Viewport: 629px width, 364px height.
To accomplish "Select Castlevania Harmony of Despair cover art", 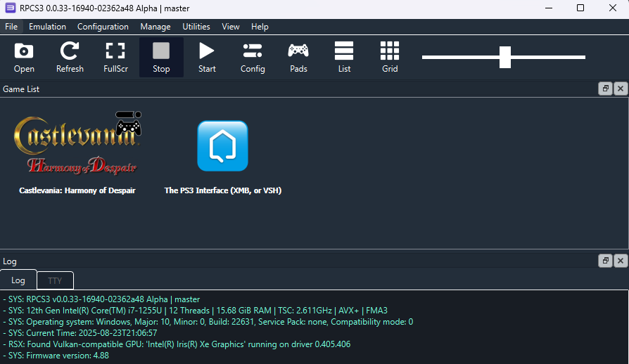I will coord(77,143).
